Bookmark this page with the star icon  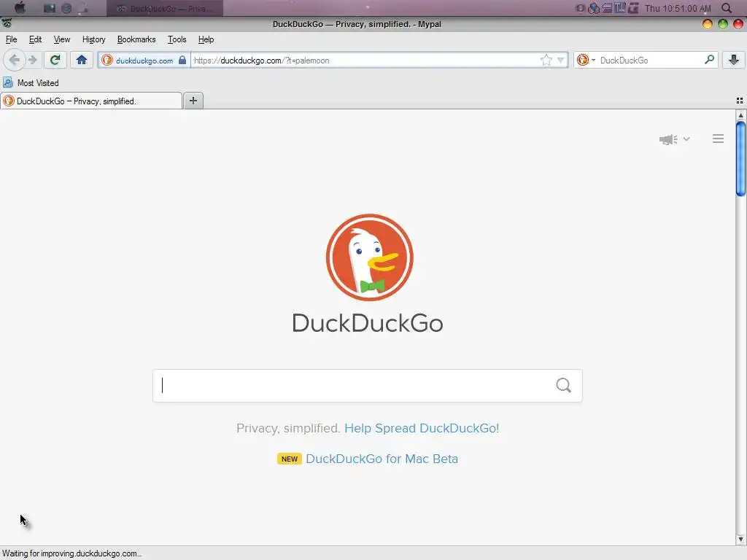[x=546, y=60]
